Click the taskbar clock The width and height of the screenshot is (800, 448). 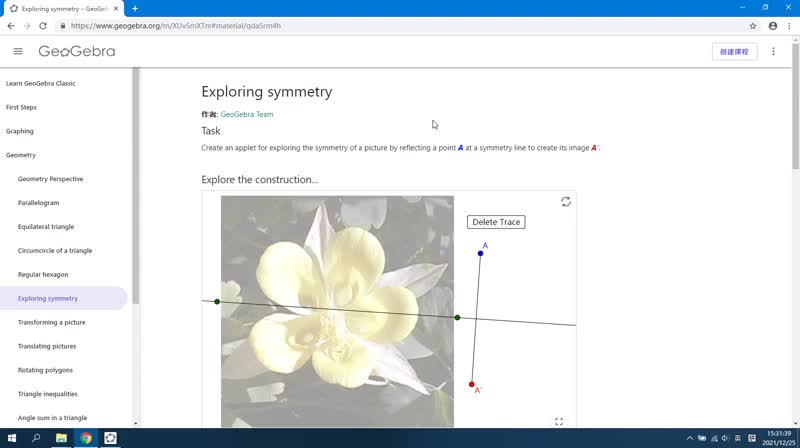(779, 438)
